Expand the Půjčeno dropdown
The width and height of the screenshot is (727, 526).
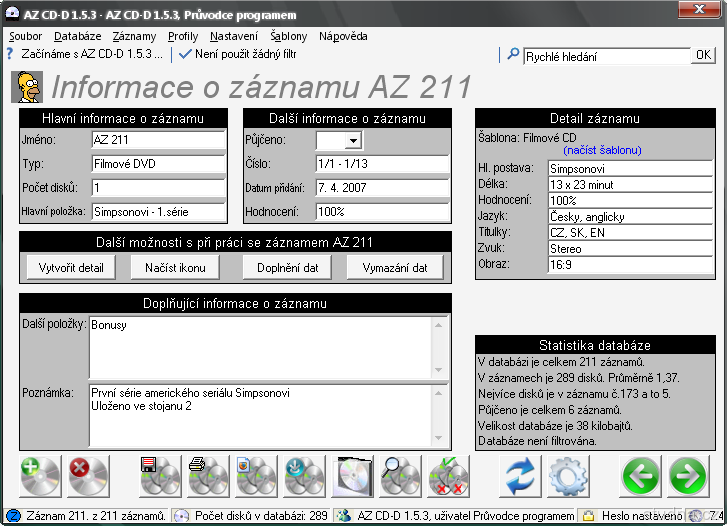pyautogui.click(x=352, y=141)
